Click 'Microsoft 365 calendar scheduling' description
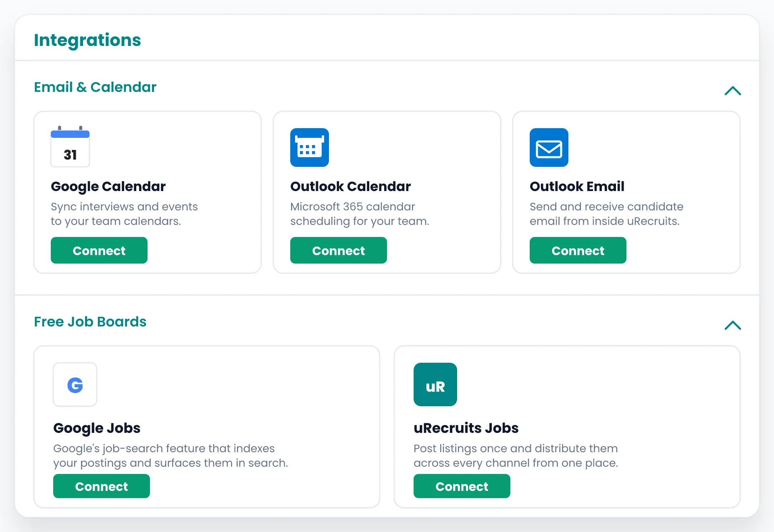This screenshot has width=774, height=532. [x=360, y=214]
